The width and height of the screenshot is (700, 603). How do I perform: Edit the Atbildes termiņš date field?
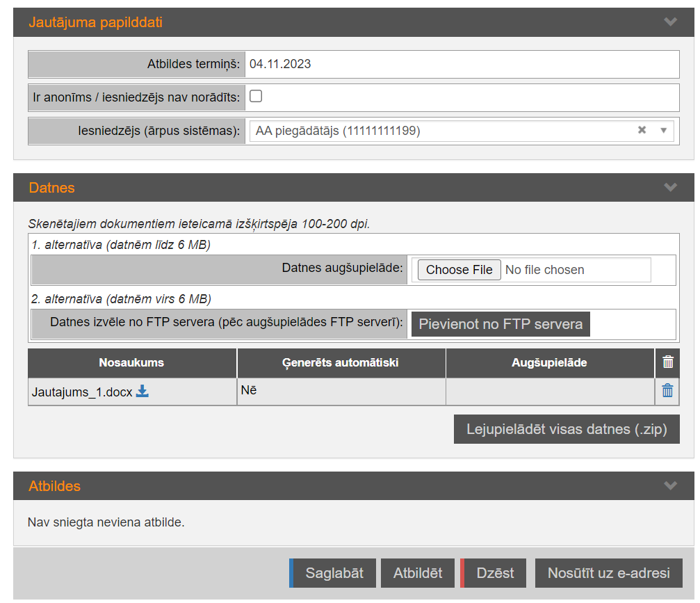[462, 64]
